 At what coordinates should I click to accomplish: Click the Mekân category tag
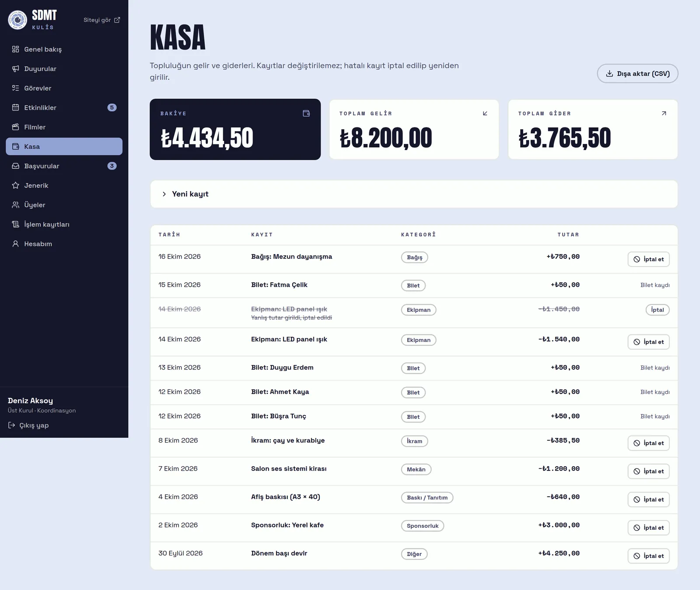click(416, 470)
